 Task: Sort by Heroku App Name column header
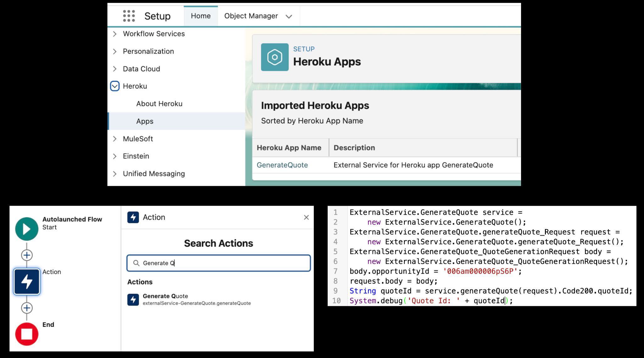289,148
